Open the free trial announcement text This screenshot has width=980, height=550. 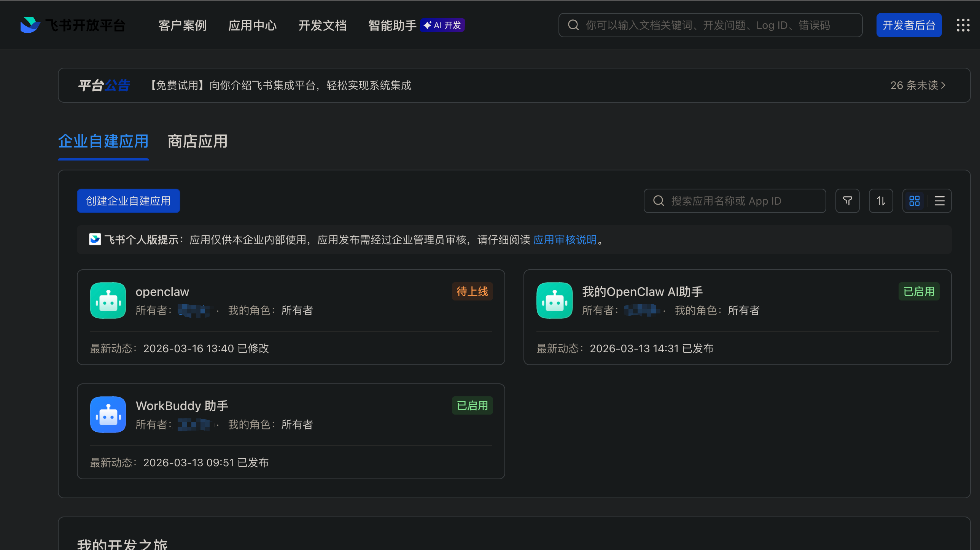click(x=280, y=85)
